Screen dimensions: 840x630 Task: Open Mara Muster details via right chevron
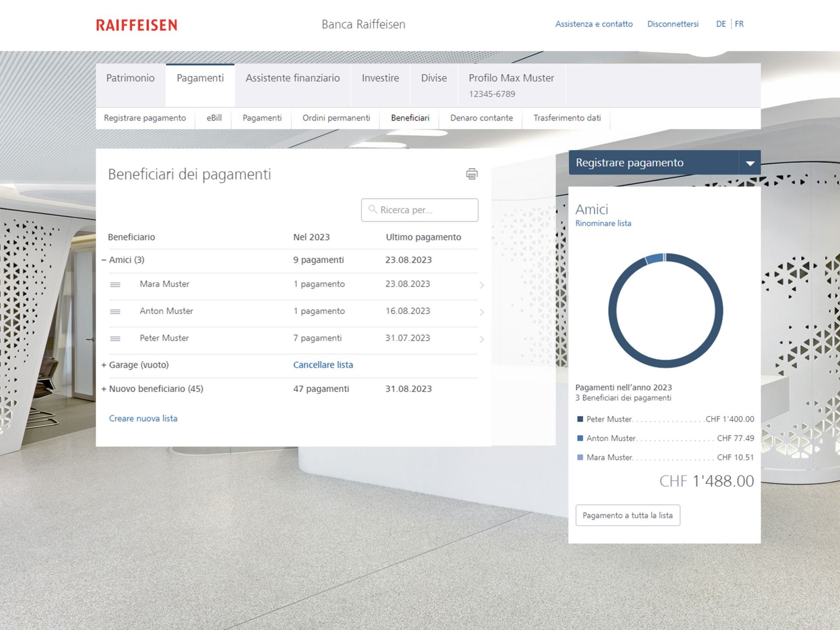pyautogui.click(x=482, y=285)
